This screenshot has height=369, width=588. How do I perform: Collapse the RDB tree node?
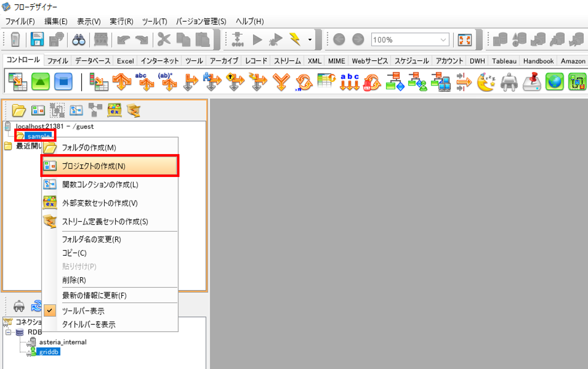[8, 332]
